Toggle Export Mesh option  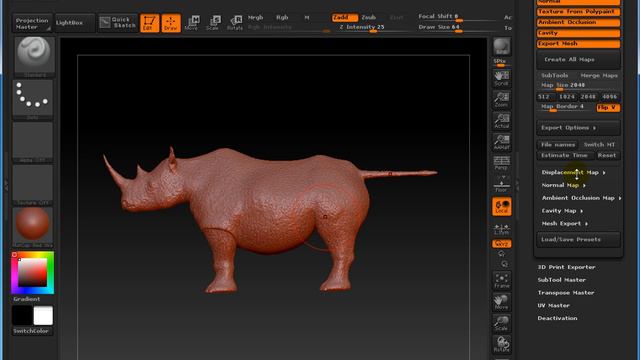coord(578,44)
